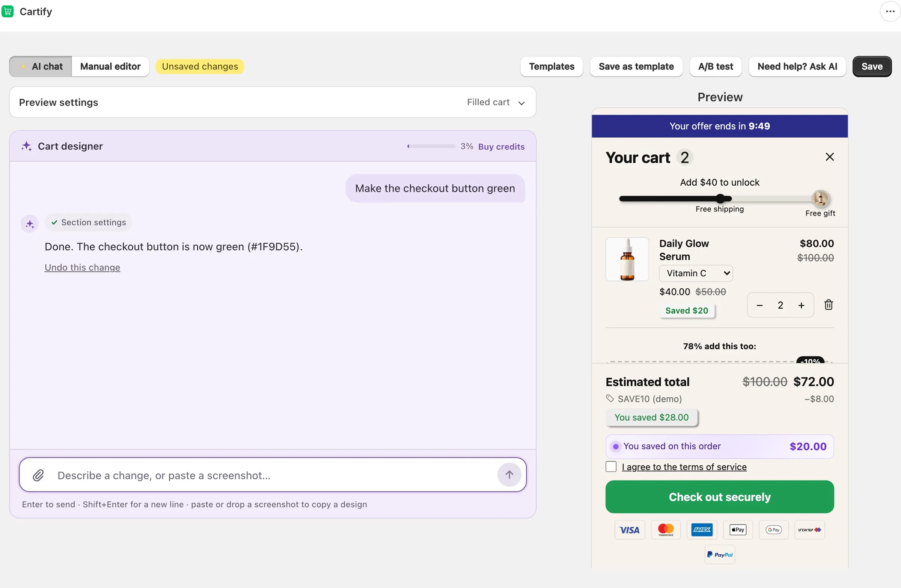Switch to the AI chat tab

coord(41,66)
